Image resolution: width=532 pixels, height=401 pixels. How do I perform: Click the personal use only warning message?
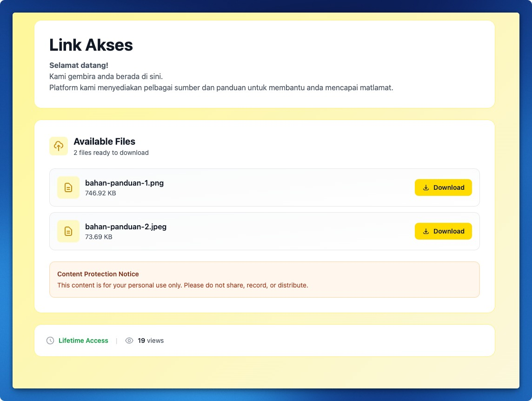pyautogui.click(x=182, y=285)
